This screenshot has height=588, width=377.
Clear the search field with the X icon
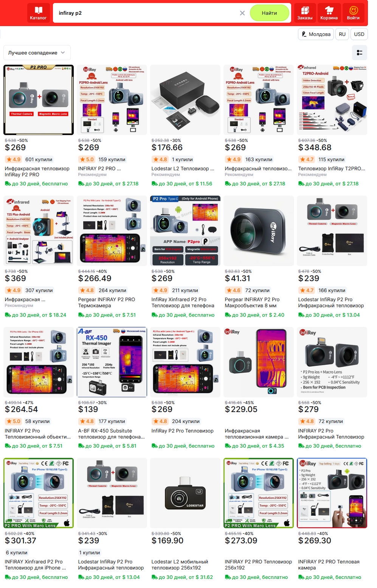(x=242, y=13)
